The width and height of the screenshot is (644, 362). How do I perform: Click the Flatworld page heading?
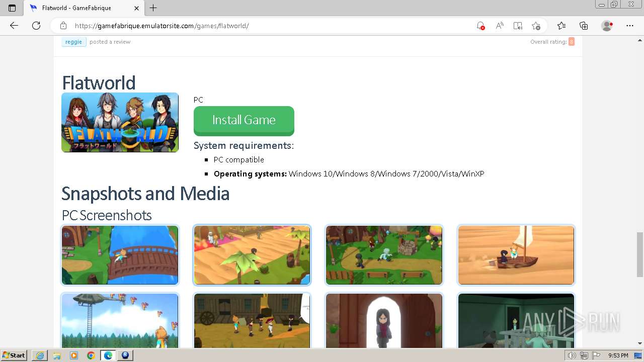coord(99,83)
